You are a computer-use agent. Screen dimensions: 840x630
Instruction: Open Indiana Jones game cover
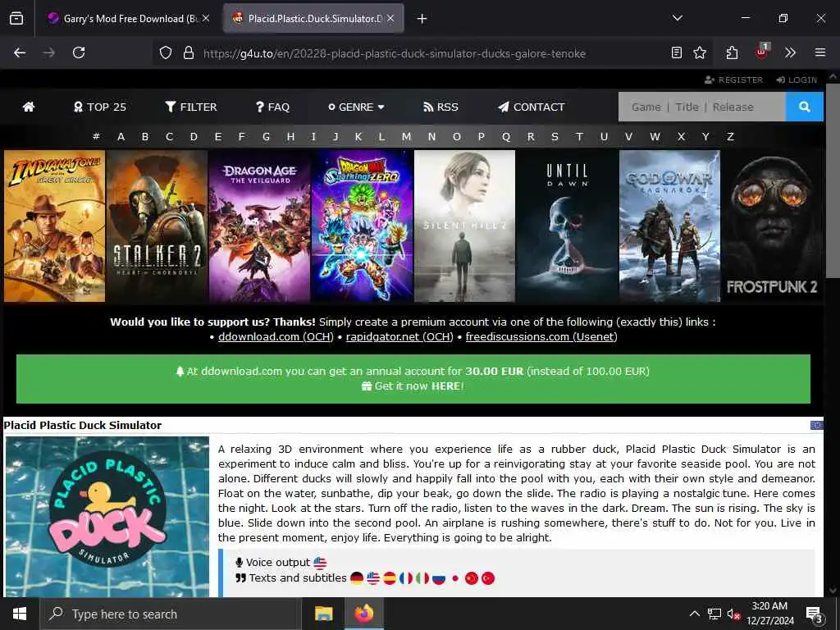click(55, 226)
